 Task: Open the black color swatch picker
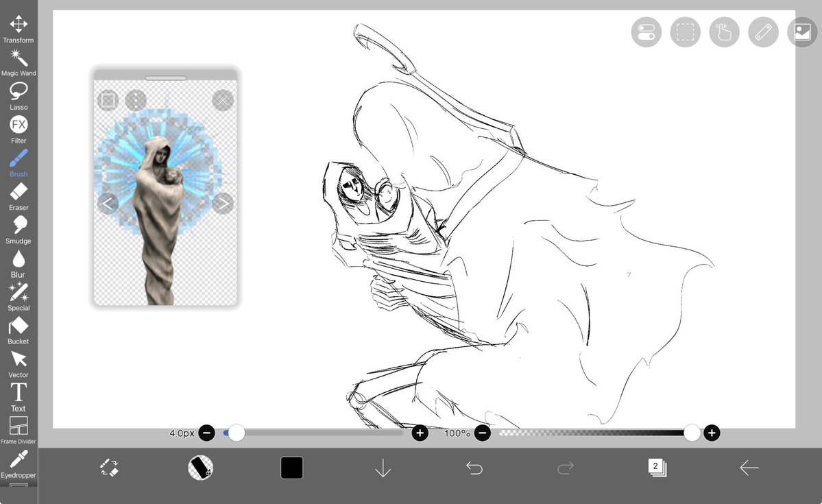[291, 467]
